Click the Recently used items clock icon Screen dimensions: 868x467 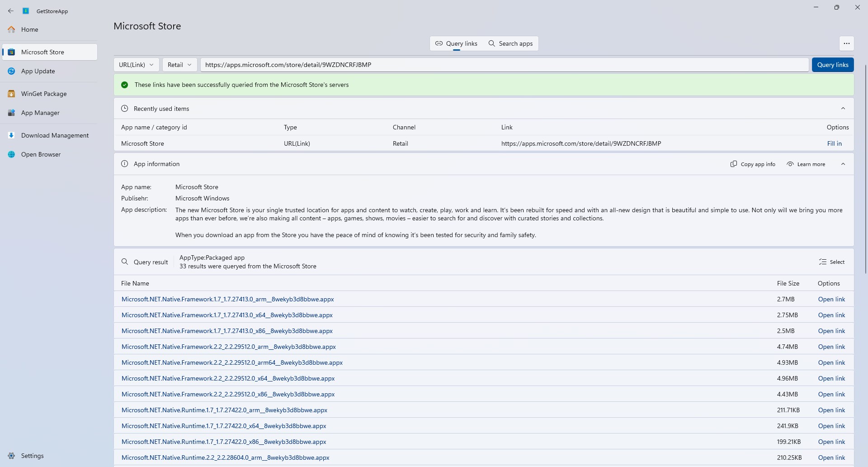(x=125, y=109)
